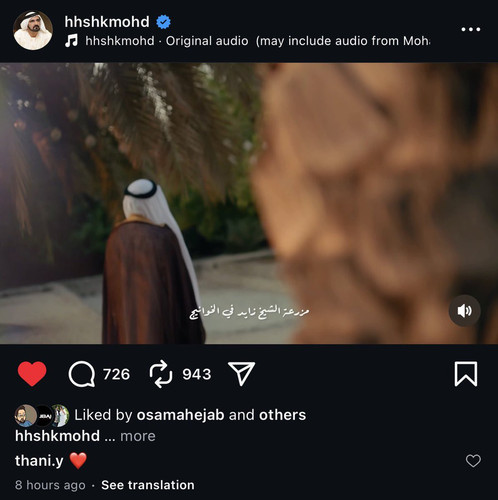
Task: Tap the music note audio icon
Action: pos(71,41)
